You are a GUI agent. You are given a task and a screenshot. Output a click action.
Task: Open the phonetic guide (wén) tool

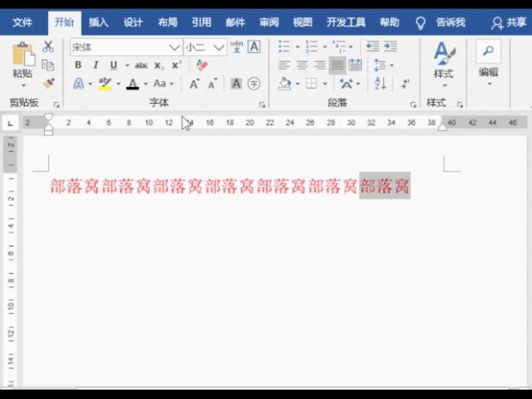(x=237, y=47)
